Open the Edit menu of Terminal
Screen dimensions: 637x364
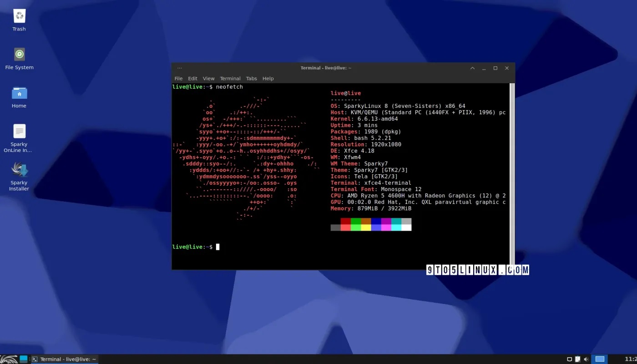(x=192, y=78)
